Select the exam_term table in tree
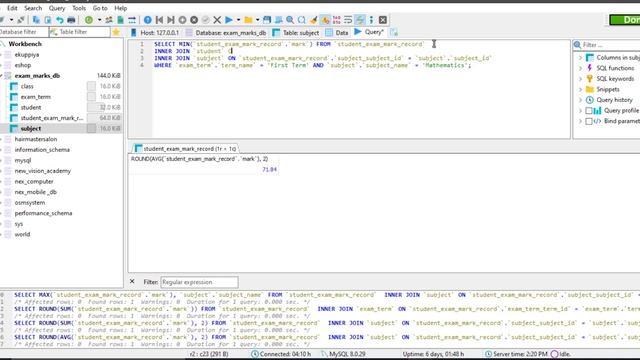This screenshot has height=360, width=640. click(x=36, y=97)
